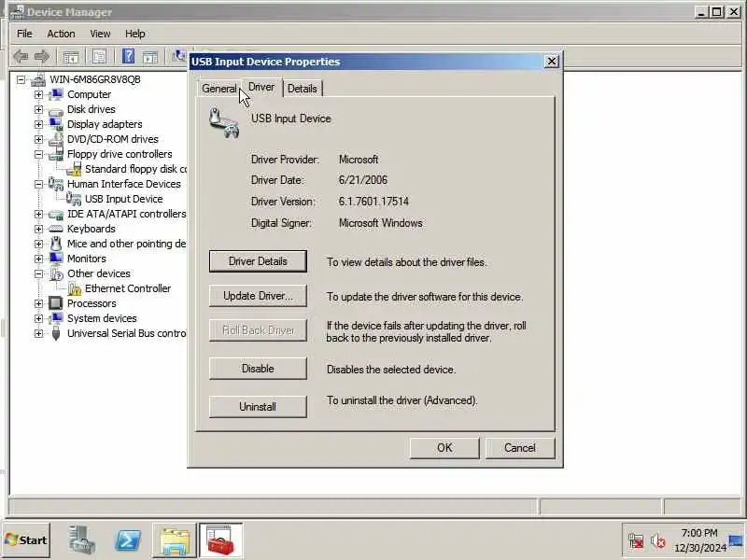The height and width of the screenshot is (560, 747).
Task: Click the Processors category icon
Action: [56, 303]
